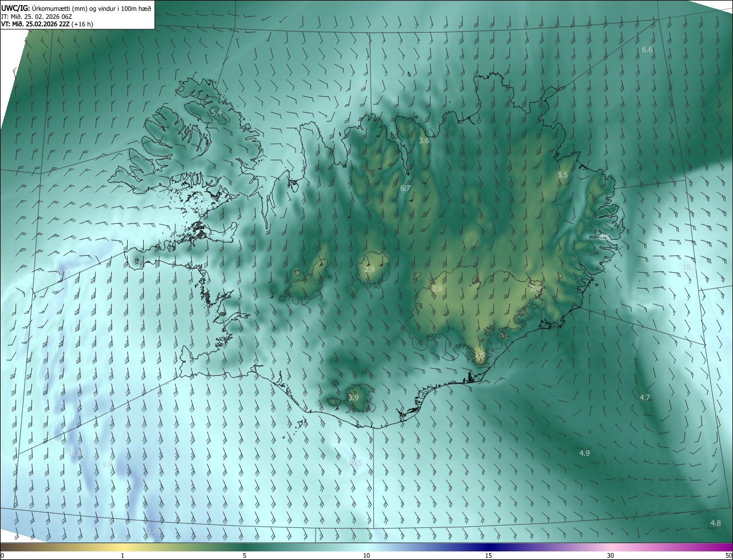Click the '10' label on the colour scale
The width and height of the screenshot is (733, 560).
[x=366, y=555]
